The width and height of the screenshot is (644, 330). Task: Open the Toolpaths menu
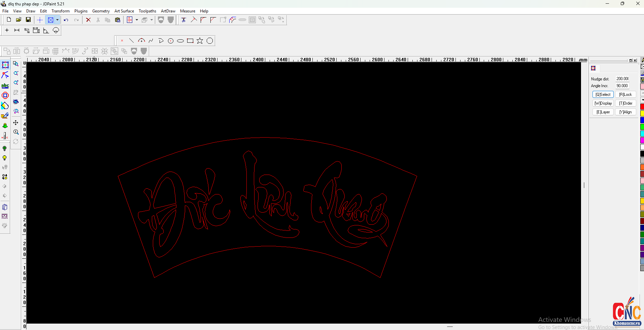pos(147,11)
